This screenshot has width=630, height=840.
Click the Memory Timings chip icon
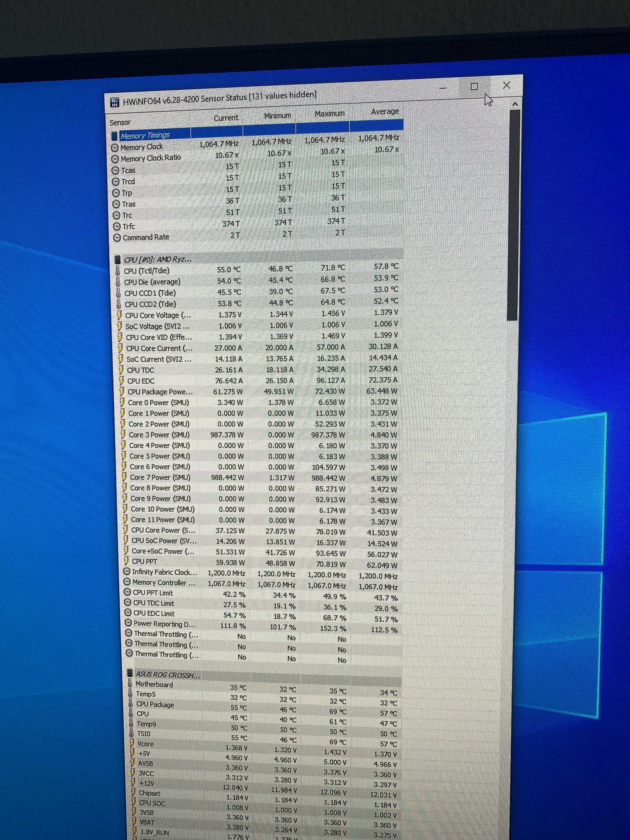coord(114,136)
